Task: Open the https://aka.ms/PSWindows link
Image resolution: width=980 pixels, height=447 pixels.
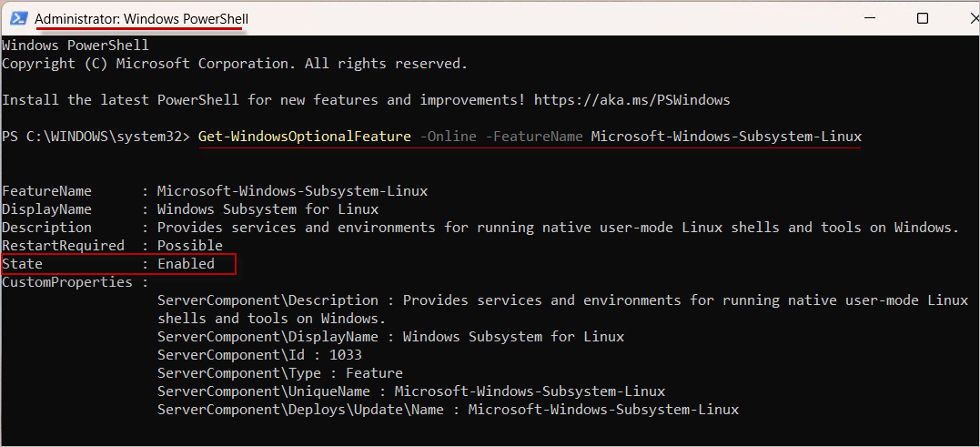Action: (x=631, y=100)
